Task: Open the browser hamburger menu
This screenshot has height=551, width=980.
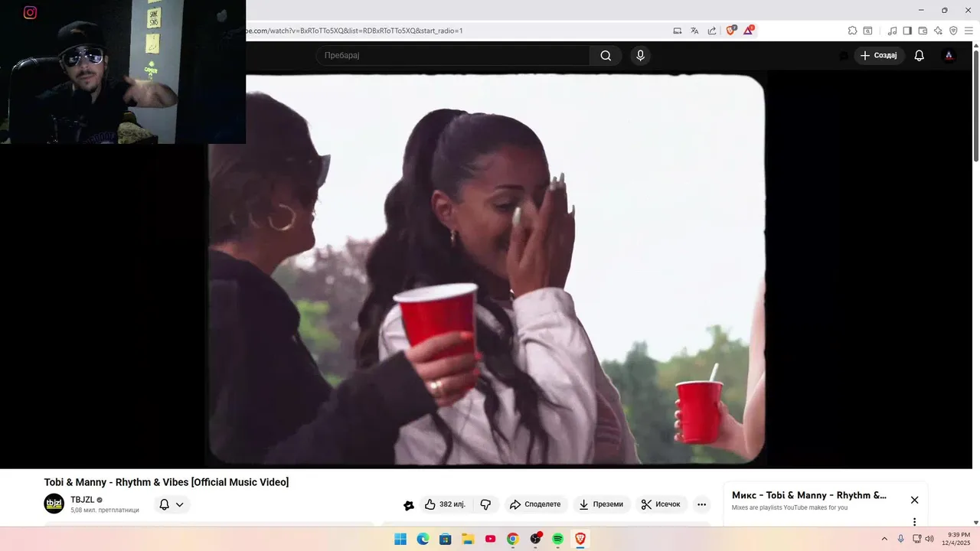Action: [x=969, y=31]
